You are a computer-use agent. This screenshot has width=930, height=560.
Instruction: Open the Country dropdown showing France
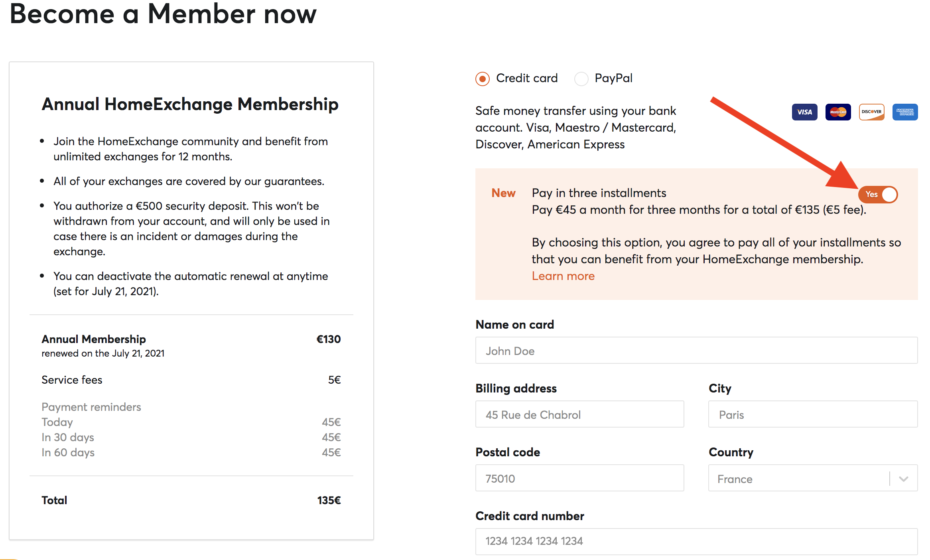pos(813,478)
